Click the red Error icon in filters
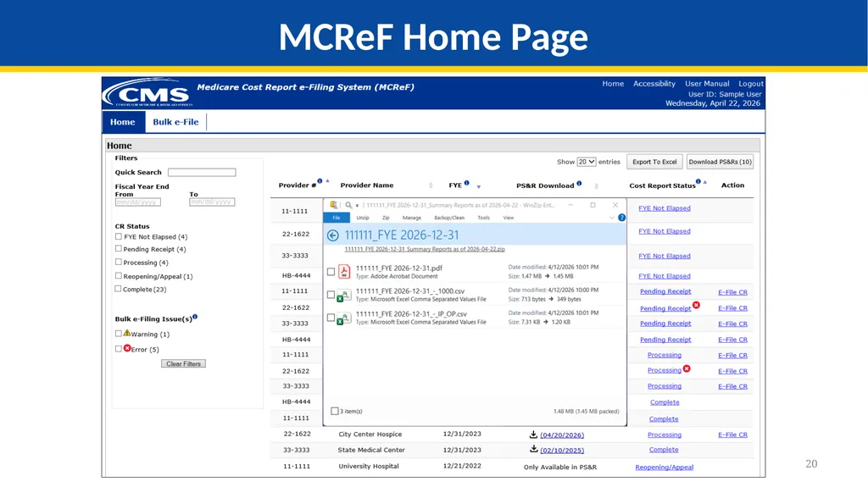868x487 pixels. [x=127, y=348]
